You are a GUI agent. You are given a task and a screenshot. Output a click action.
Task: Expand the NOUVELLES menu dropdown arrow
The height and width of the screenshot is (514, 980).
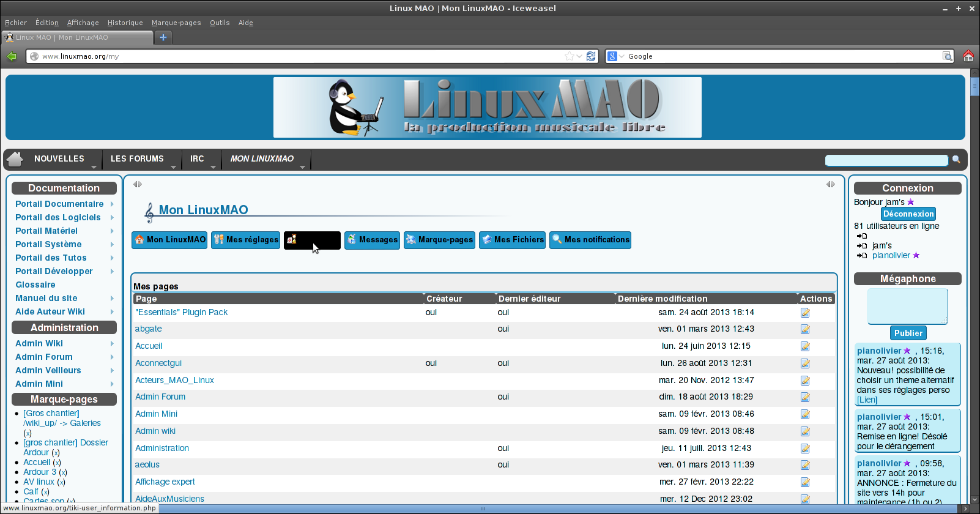coord(94,167)
